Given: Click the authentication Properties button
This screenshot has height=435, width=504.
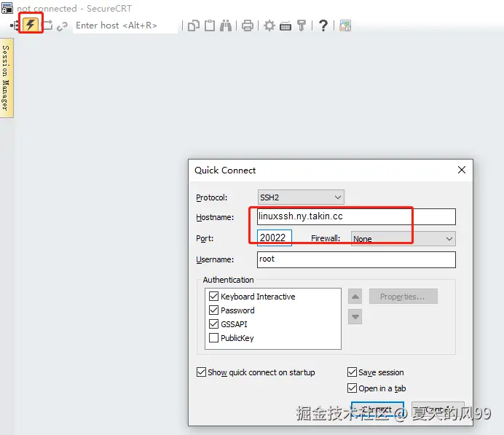Looking at the screenshot, I should click(403, 297).
